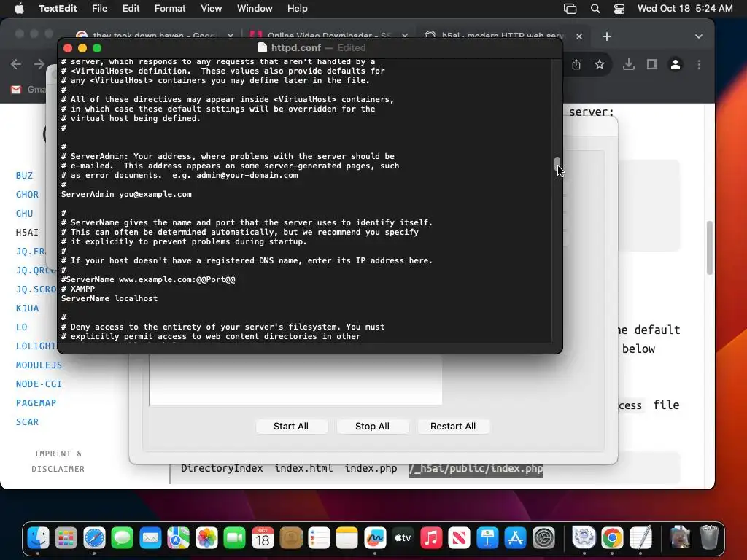Open Freeform app in Dock

pyautogui.click(x=375, y=538)
